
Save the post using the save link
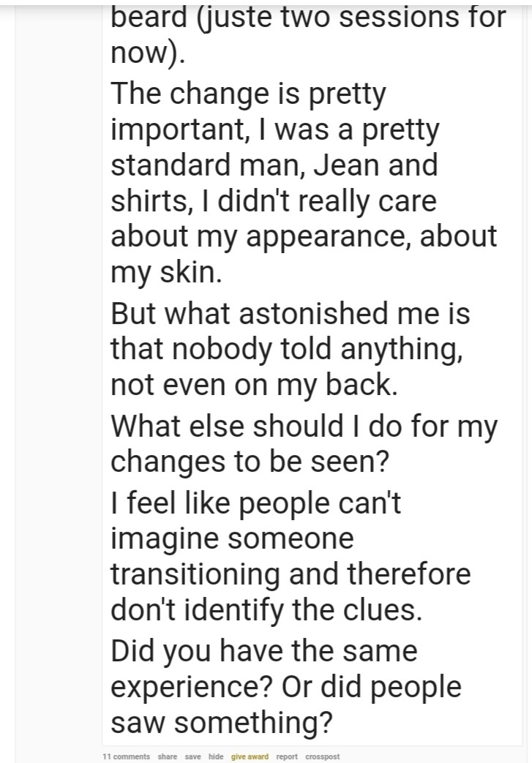(192, 756)
